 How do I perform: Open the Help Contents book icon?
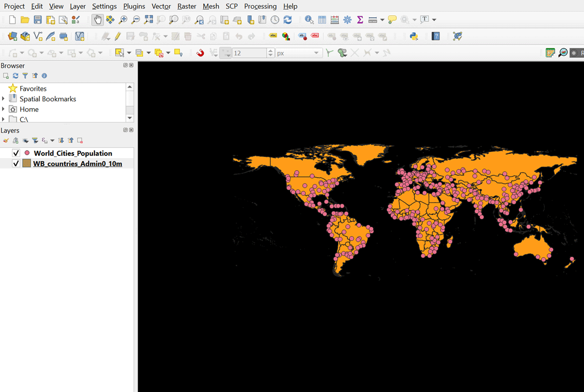(436, 37)
